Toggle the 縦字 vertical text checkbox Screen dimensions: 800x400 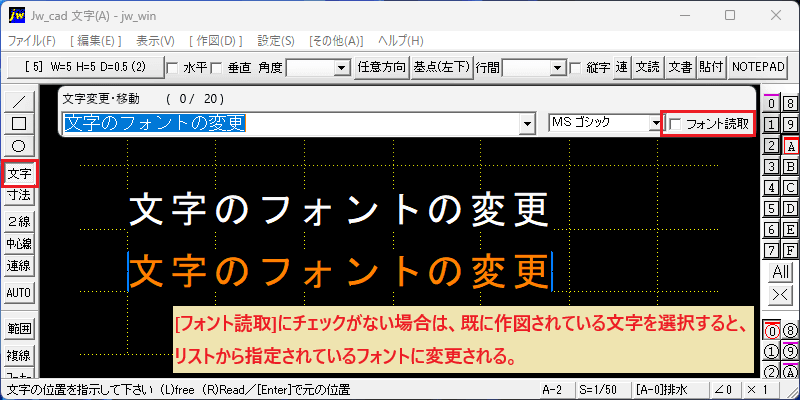[x=575, y=67]
